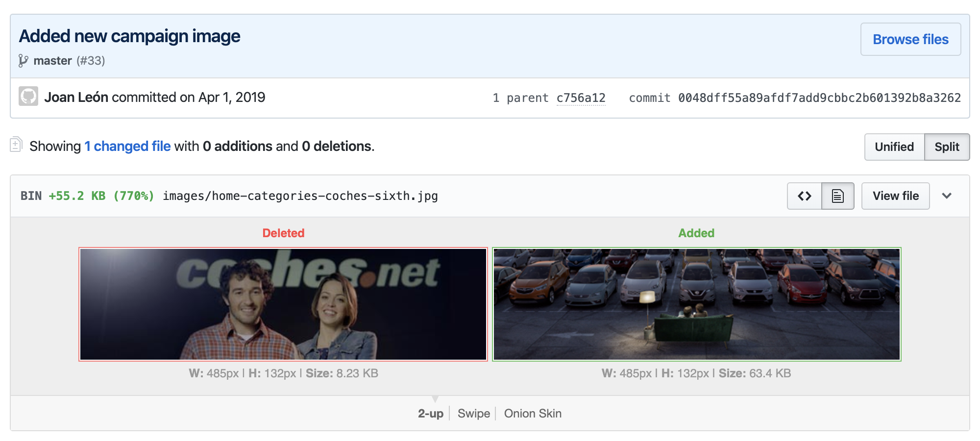Open parent commit c756a12
The width and height of the screenshot is (980, 441).
(581, 98)
